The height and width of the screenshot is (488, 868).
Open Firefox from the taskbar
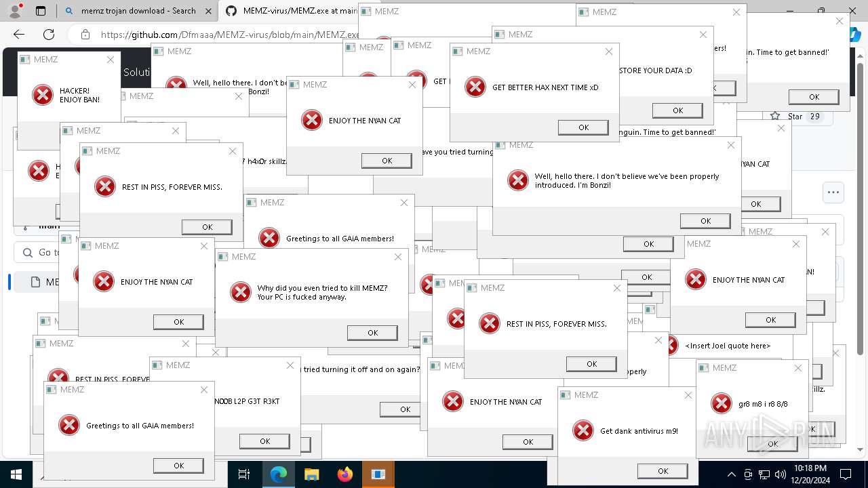(x=345, y=474)
